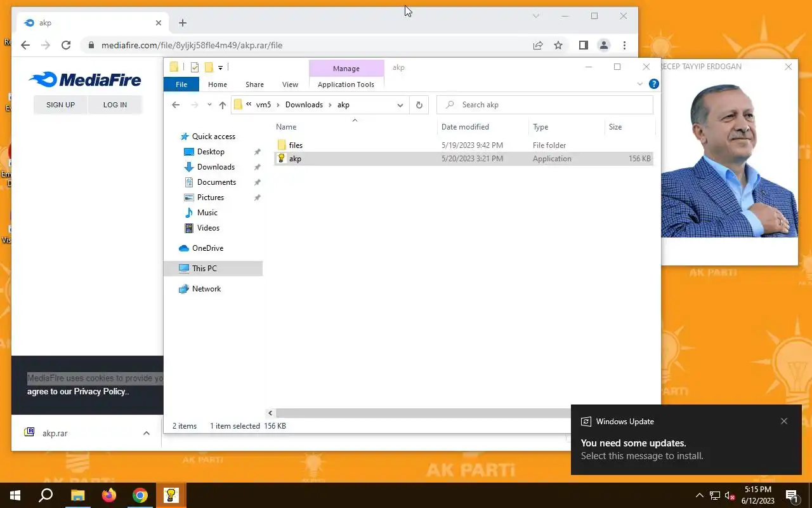Screen dimensions: 812x508
Task: Open the File tab in Explorer
Action: pos(181,84)
